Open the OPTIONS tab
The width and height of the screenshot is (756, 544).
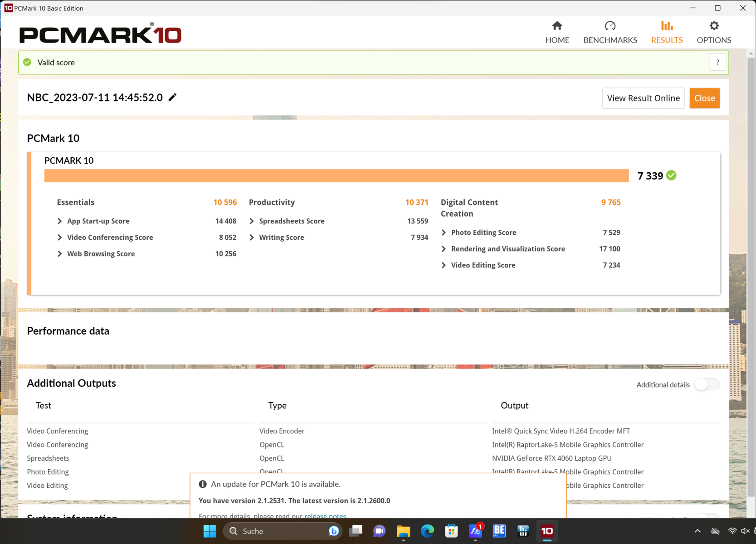point(714,32)
